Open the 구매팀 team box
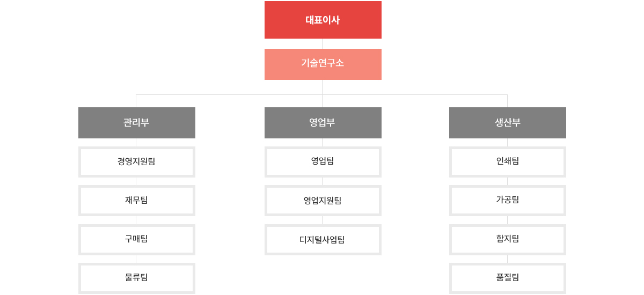 click(x=137, y=240)
